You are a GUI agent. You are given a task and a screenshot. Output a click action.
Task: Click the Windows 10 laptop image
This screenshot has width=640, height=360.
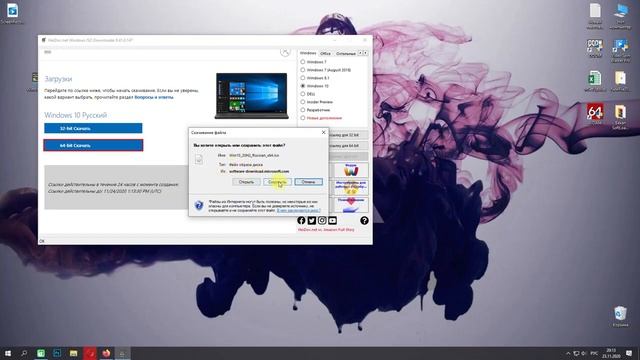point(251,96)
